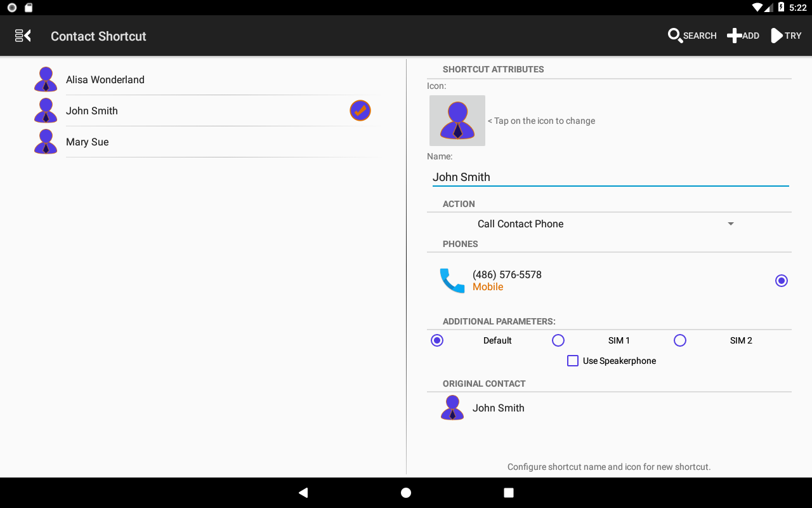This screenshot has width=812, height=508.
Task: Click the John Smith name in contact list
Action: (x=92, y=110)
